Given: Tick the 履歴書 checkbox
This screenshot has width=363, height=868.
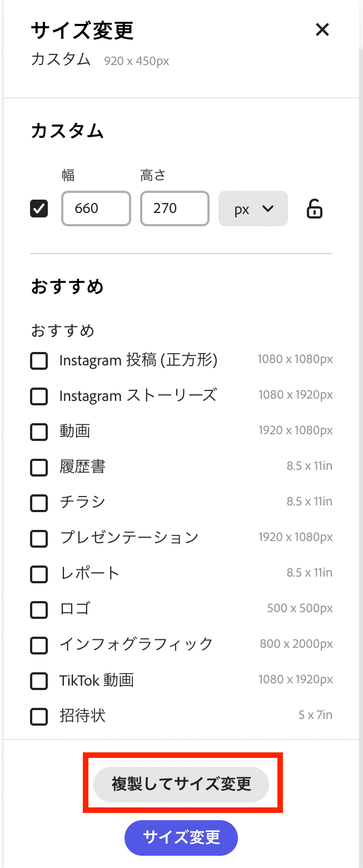Looking at the screenshot, I should (x=39, y=467).
